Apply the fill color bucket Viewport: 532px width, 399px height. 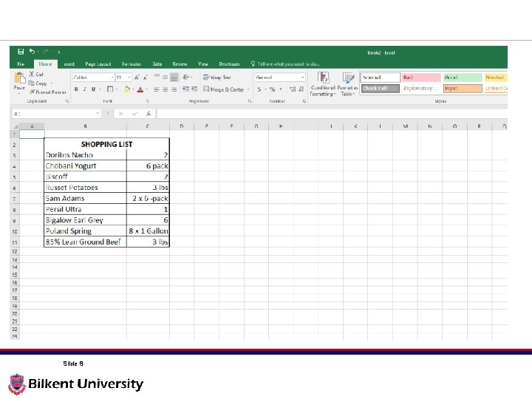tap(127, 89)
